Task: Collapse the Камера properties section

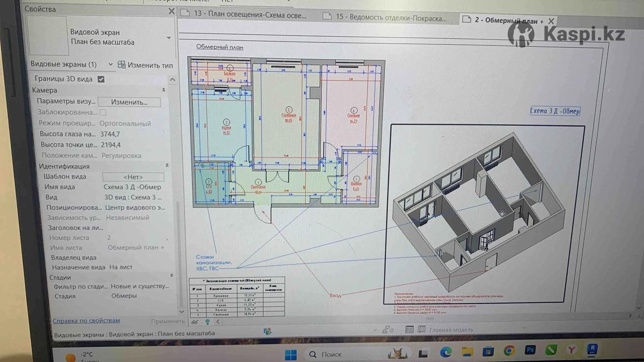Action: 164,91
